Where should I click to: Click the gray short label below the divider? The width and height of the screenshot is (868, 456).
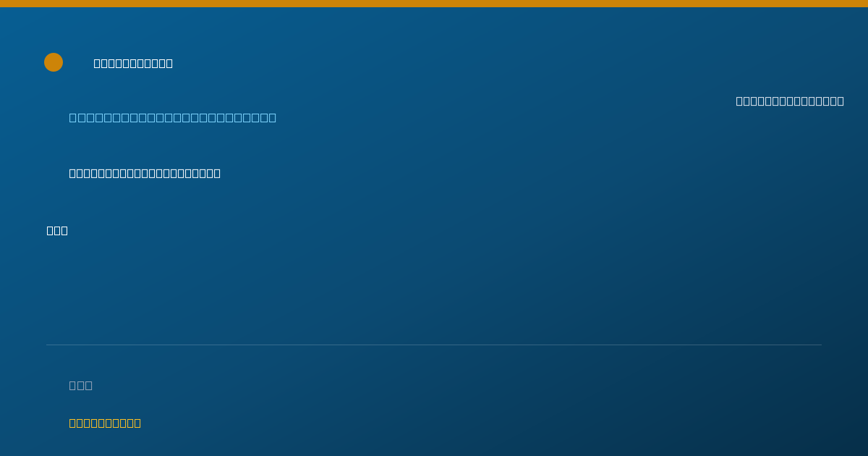(81, 385)
